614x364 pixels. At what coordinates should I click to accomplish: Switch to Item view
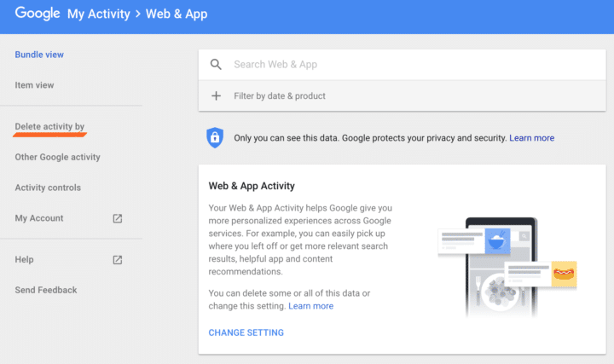pyautogui.click(x=34, y=85)
